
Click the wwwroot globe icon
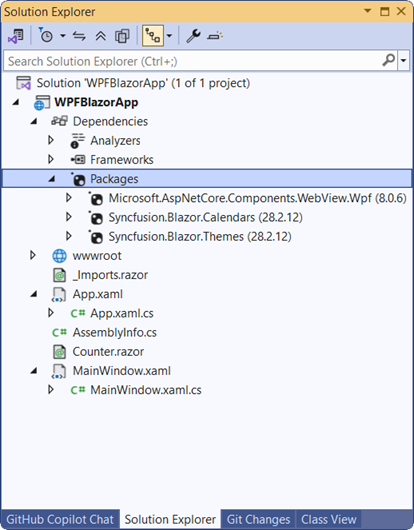[x=59, y=256]
